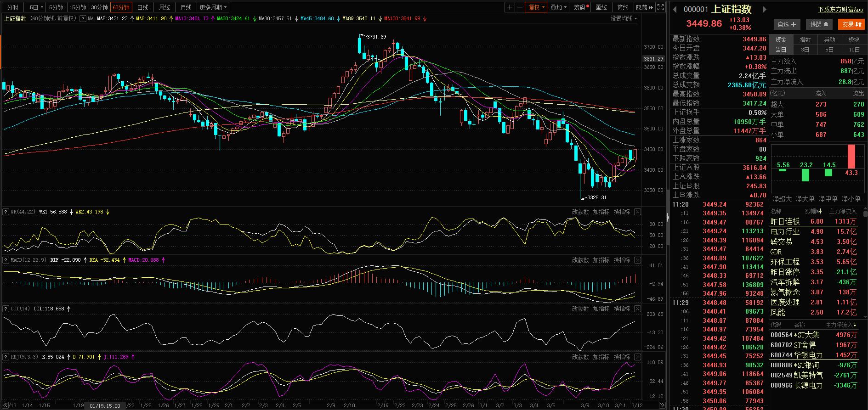Select the 3日 fund flow range
The height and width of the screenshot is (410, 868).
tap(805, 50)
